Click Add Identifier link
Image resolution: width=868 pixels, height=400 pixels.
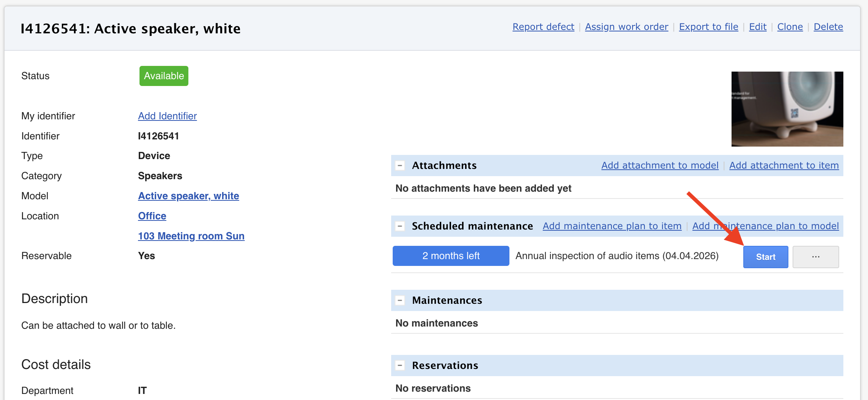tap(167, 116)
